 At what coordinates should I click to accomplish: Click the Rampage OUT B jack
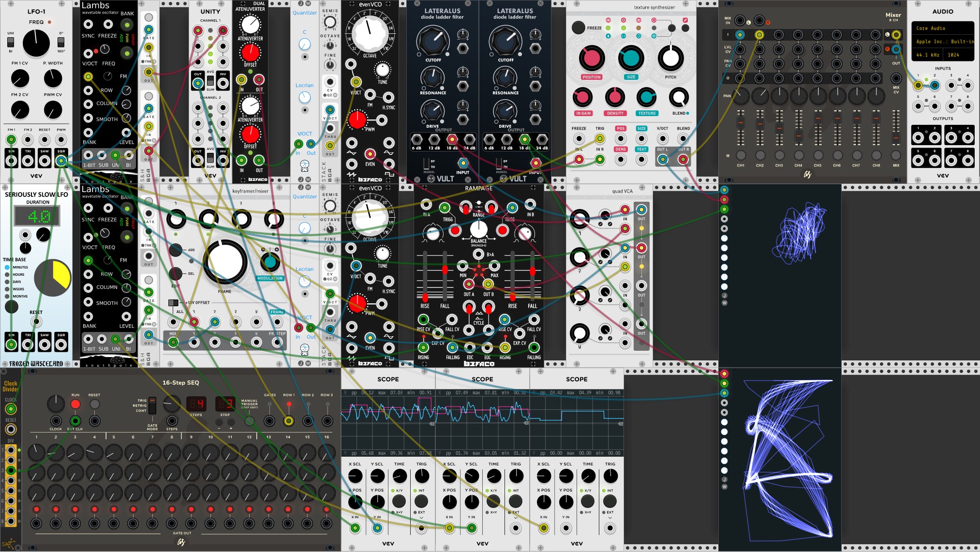[x=488, y=284]
